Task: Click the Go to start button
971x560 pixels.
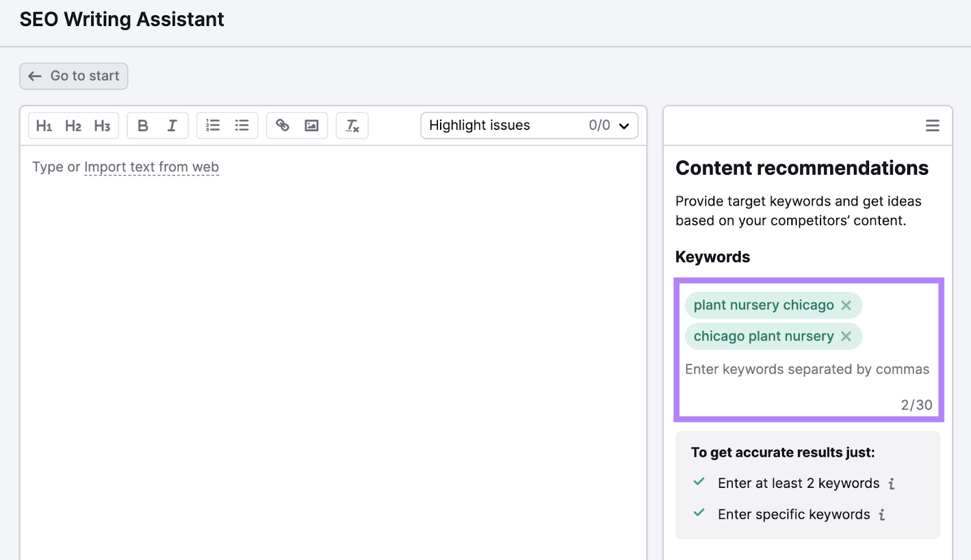Action: (73, 76)
